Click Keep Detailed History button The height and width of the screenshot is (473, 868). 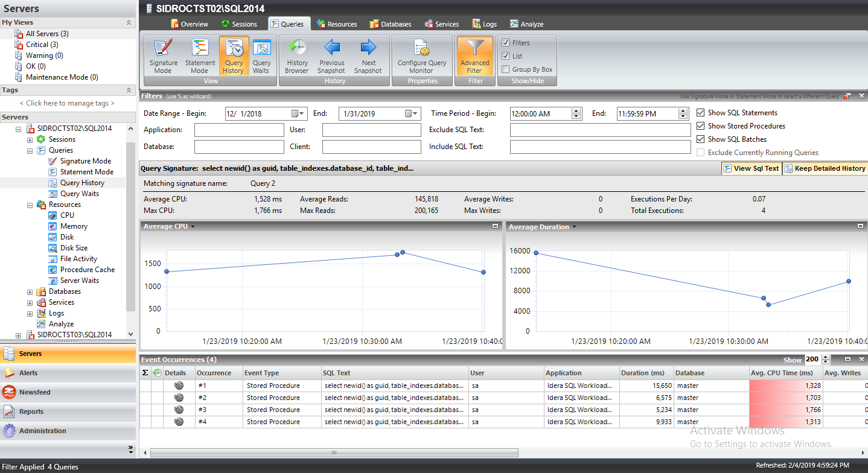coord(825,168)
